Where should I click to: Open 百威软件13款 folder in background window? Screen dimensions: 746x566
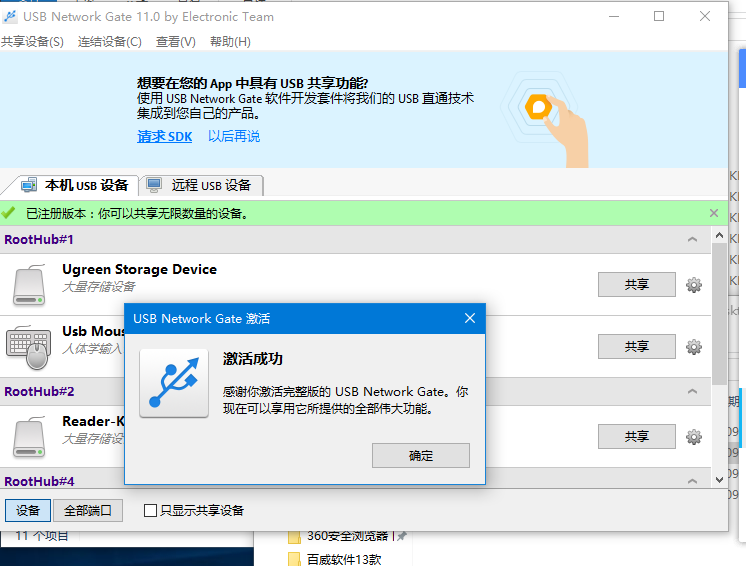pos(335,559)
